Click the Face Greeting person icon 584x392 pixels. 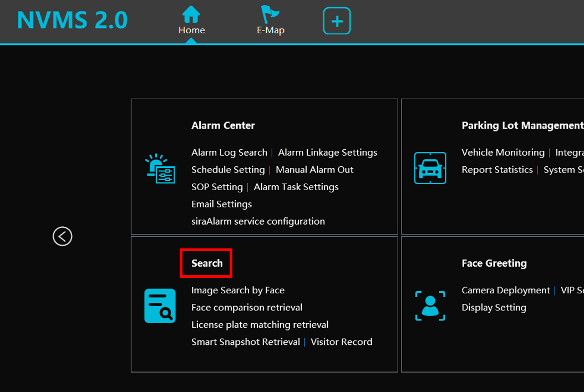430,306
